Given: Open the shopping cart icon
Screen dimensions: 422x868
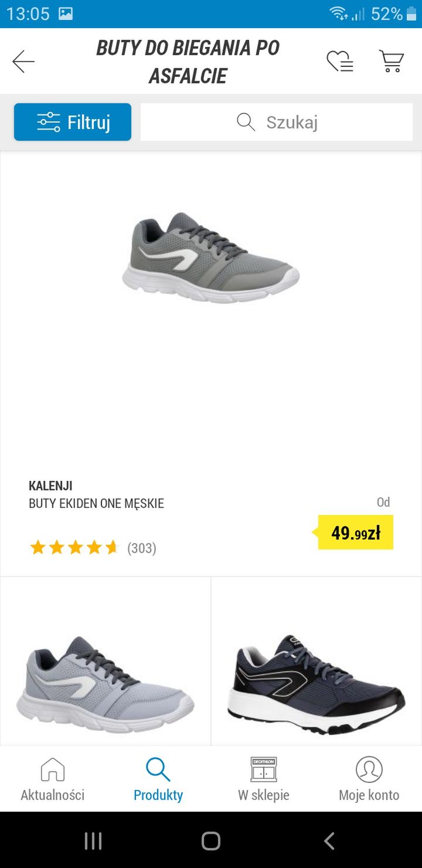Looking at the screenshot, I should coord(392,61).
